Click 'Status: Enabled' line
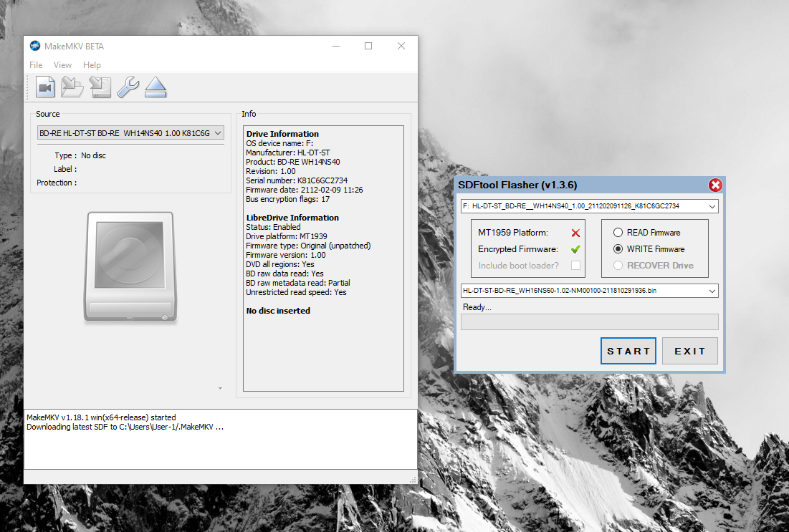 pyautogui.click(x=273, y=227)
